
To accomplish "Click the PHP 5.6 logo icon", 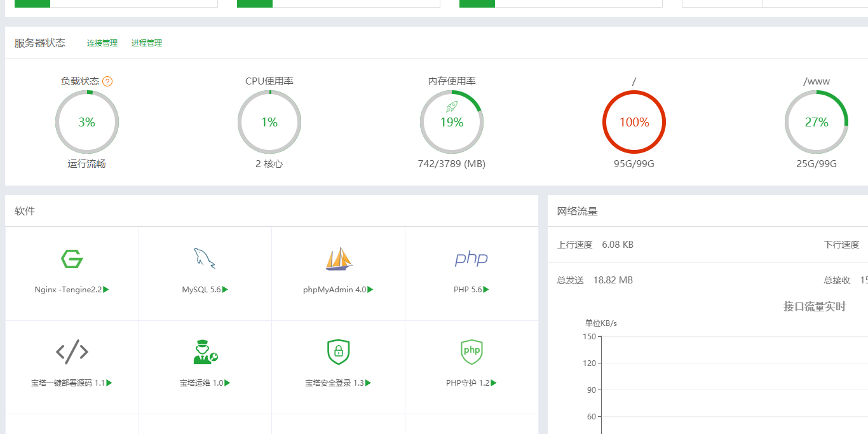I will 471,259.
